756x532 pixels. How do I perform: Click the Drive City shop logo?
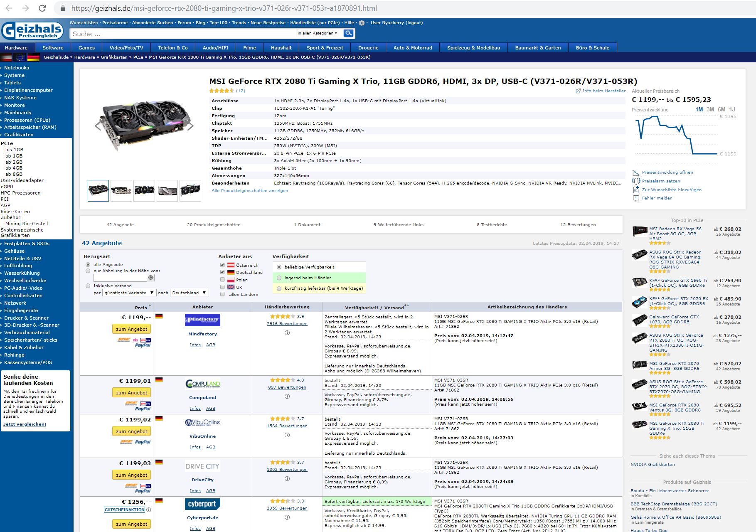pos(202,466)
